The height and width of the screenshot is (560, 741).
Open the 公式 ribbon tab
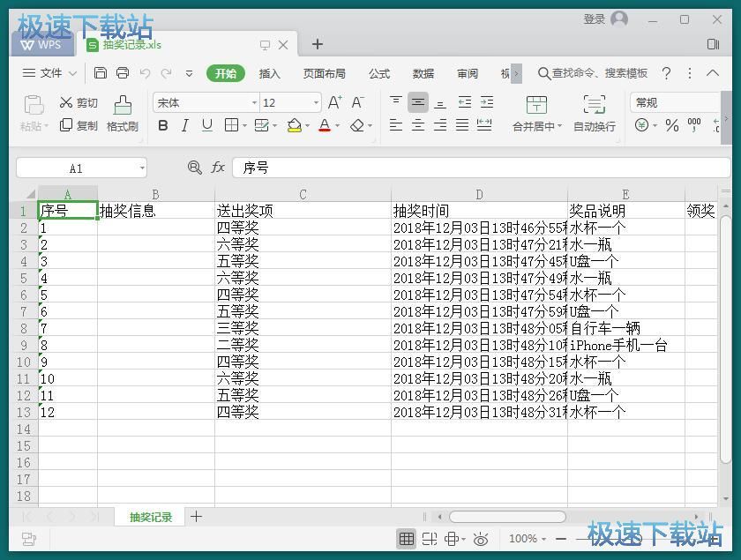379,74
